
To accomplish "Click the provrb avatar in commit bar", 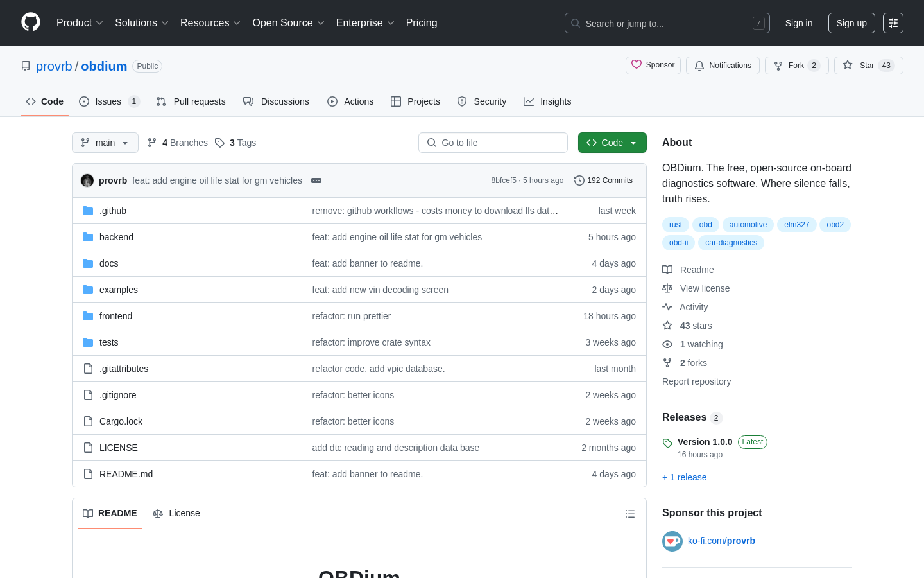I will point(87,180).
